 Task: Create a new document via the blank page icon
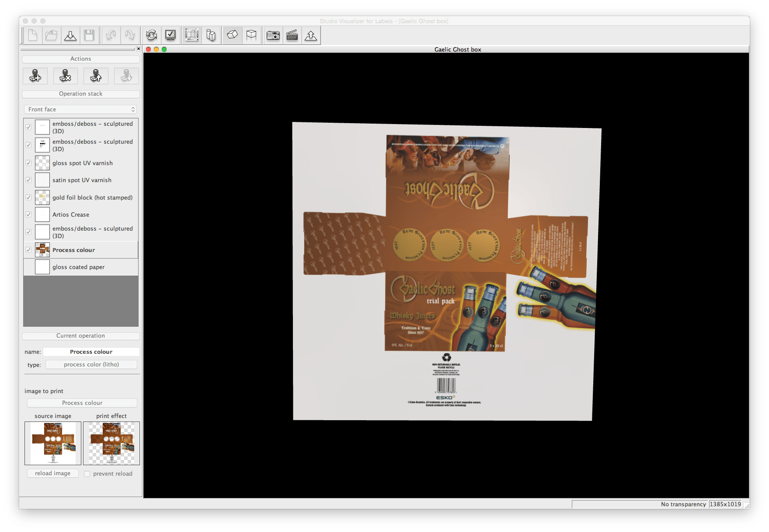tap(33, 35)
